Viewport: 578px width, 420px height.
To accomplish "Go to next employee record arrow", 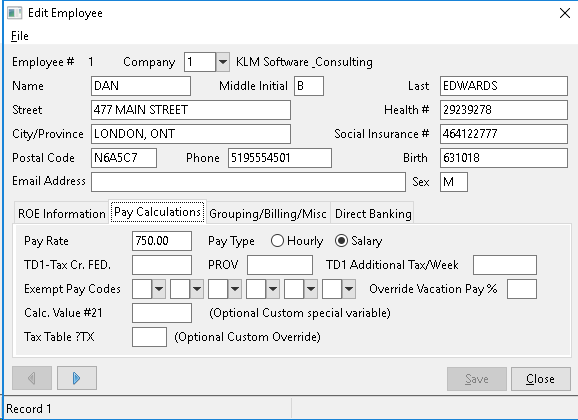I will point(77,378).
